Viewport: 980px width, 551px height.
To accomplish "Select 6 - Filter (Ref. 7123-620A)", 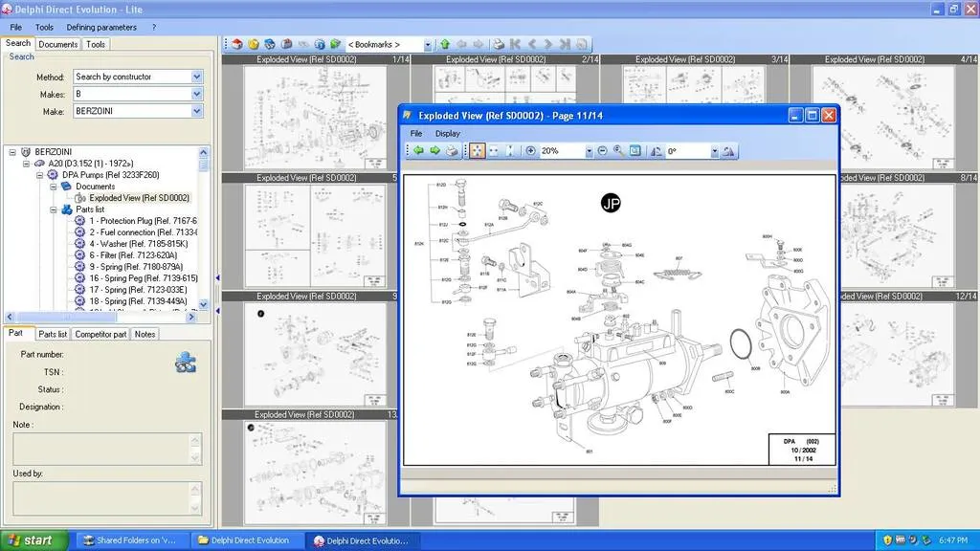I will click(x=133, y=254).
